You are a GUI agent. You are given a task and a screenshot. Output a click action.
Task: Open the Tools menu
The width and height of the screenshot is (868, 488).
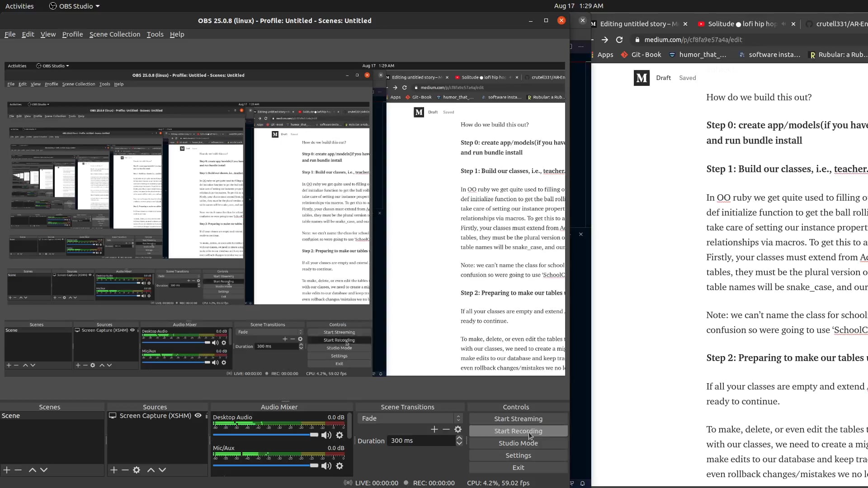155,34
